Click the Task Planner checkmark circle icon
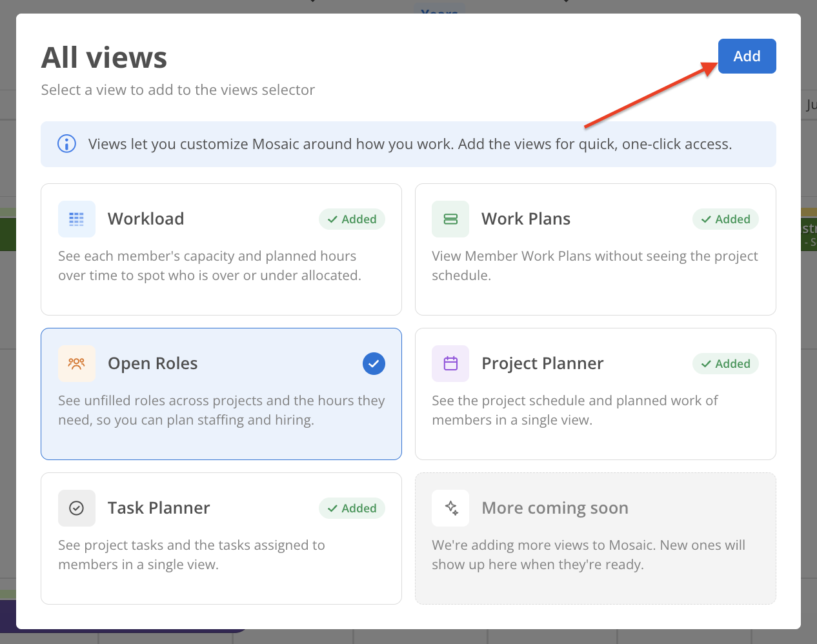The height and width of the screenshot is (644, 817). tap(76, 508)
